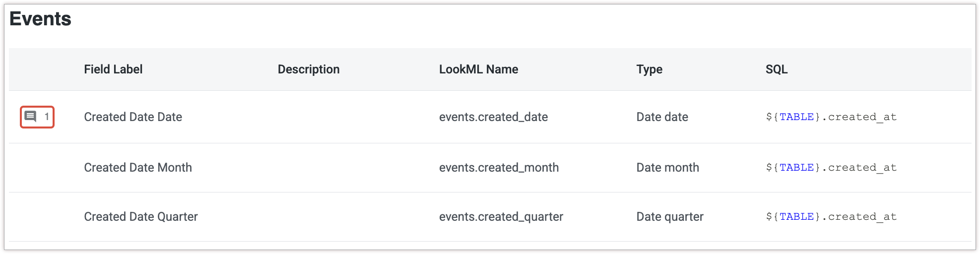
Task: Click events.created_quarter LookML name
Action: [x=501, y=217]
